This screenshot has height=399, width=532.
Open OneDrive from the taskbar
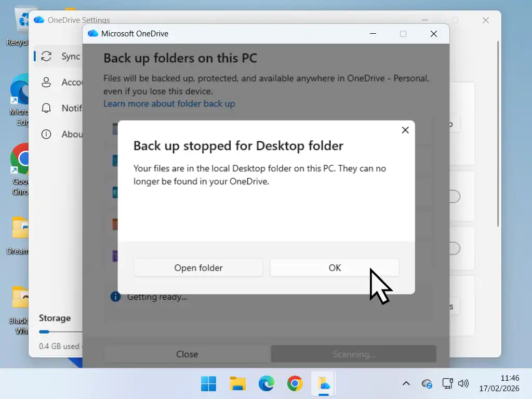click(x=324, y=384)
